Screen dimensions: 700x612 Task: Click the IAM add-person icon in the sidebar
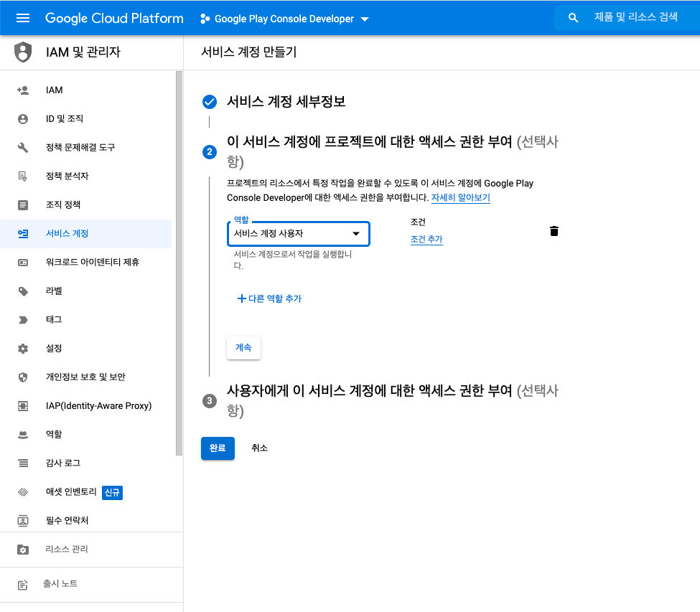pyautogui.click(x=23, y=90)
